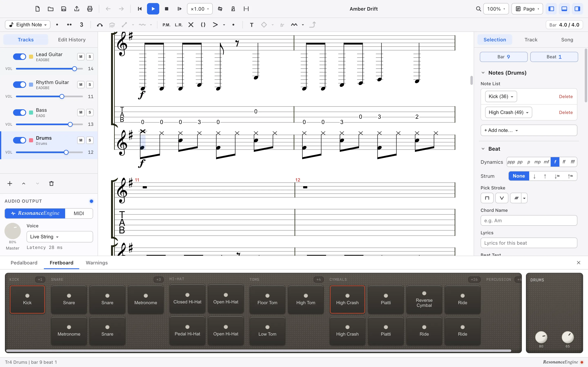Toggle the loop playback icon
This screenshot has width=588, height=367.
220,9
